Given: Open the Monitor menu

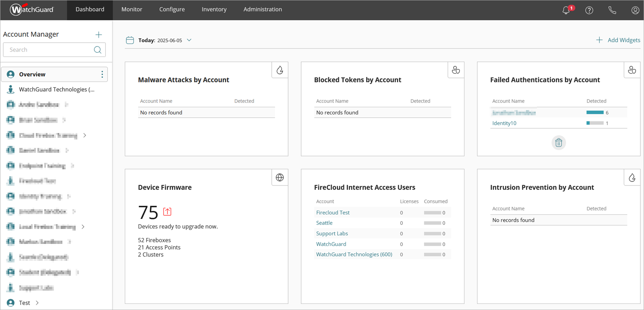Looking at the screenshot, I should click(132, 10).
